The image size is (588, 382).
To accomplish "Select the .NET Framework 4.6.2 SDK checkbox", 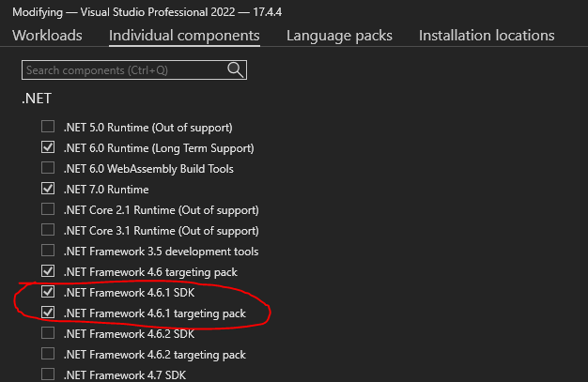I will coord(48,333).
